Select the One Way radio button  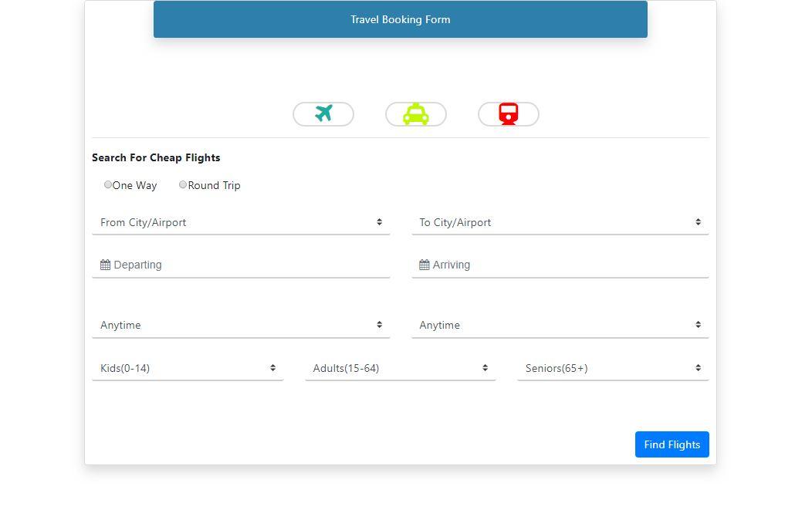coord(108,184)
